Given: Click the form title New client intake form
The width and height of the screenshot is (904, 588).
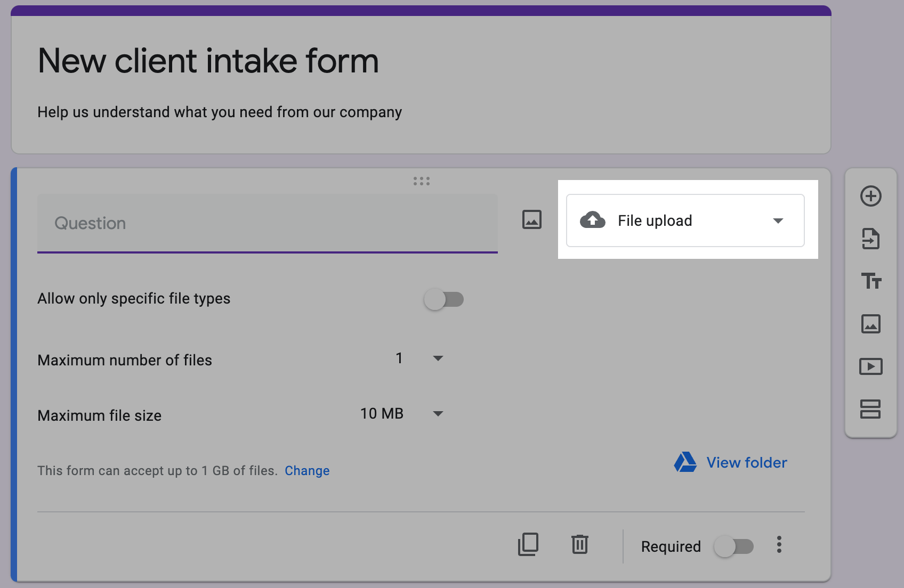Looking at the screenshot, I should [208, 61].
